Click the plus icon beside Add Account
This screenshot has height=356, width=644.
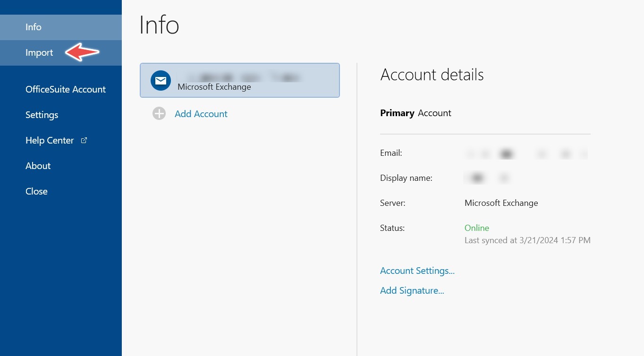coord(159,113)
